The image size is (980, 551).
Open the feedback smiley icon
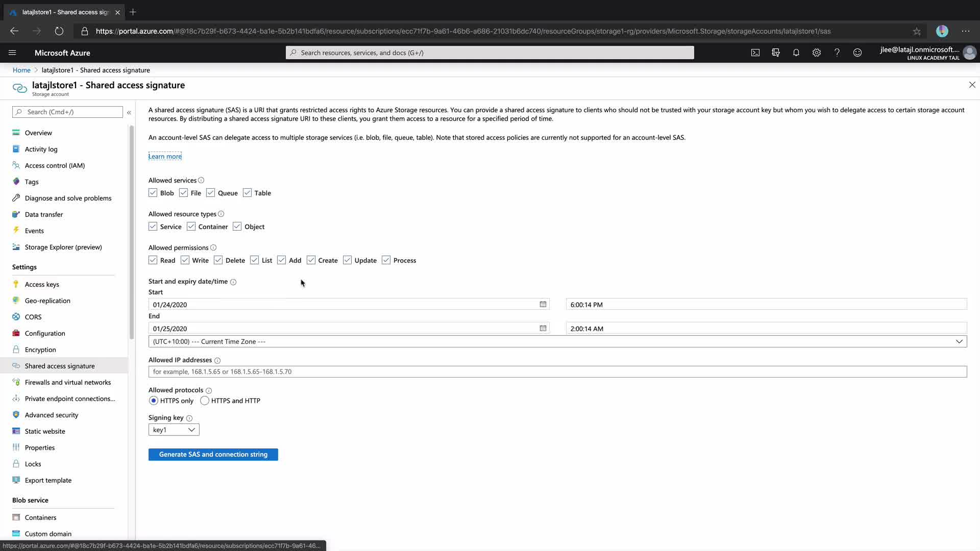(x=857, y=53)
